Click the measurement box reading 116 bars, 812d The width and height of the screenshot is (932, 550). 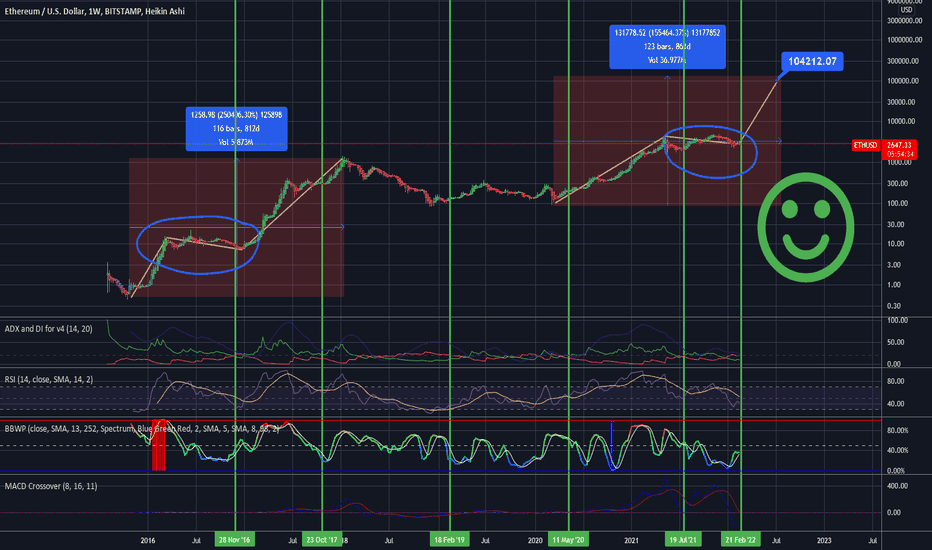pos(237,128)
